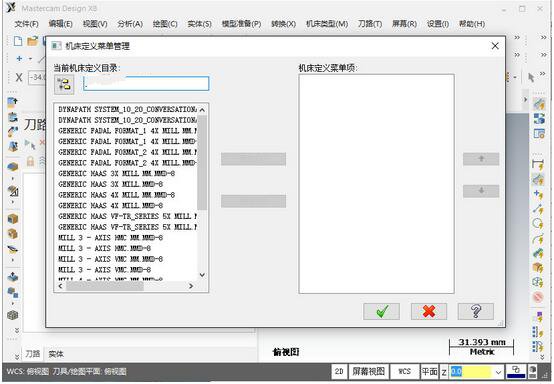Open the Z depth value dropdown
Screen dimensions: 554x384
click(498, 372)
